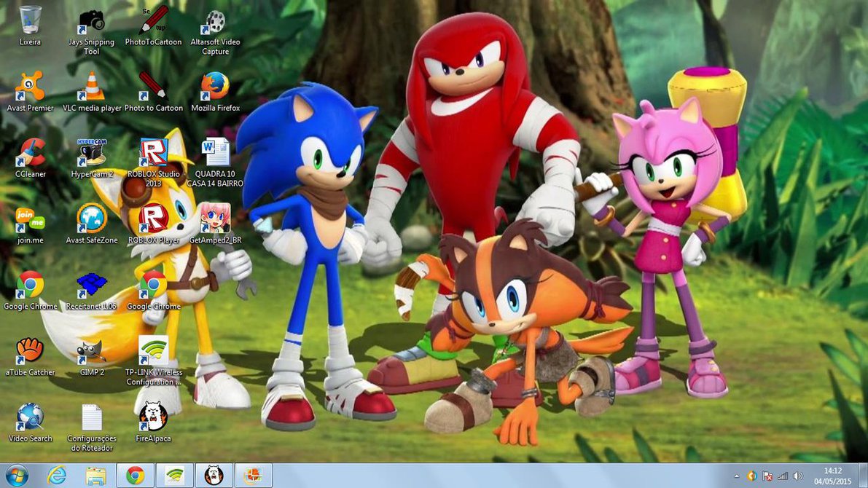The width and height of the screenshot is (868, 488).
Task: Click the 04/05/2015 date in the taskbar
Action: pyautogui.click(x=832, y=481)
